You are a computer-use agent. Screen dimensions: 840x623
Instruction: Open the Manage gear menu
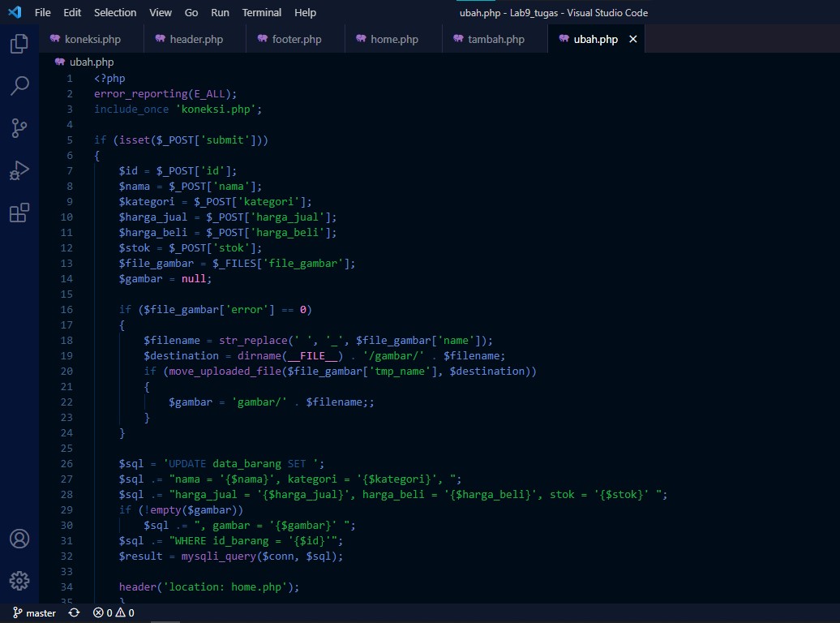[x=19, y=581]
